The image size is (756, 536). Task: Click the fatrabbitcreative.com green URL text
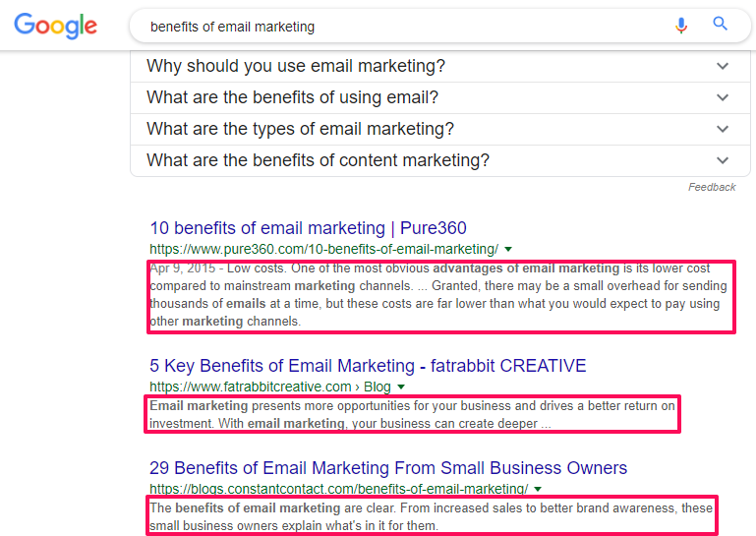pos(251,387)
